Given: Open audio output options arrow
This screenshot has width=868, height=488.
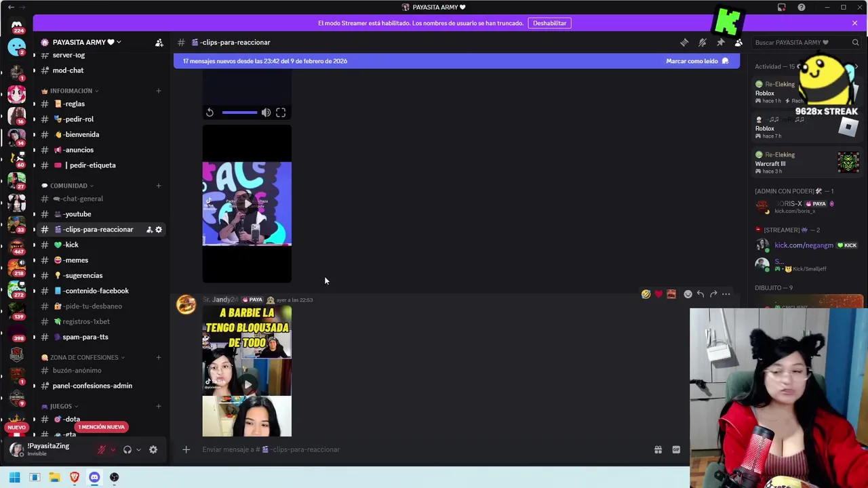Looking at the screenshot, I should pos(138,449).
